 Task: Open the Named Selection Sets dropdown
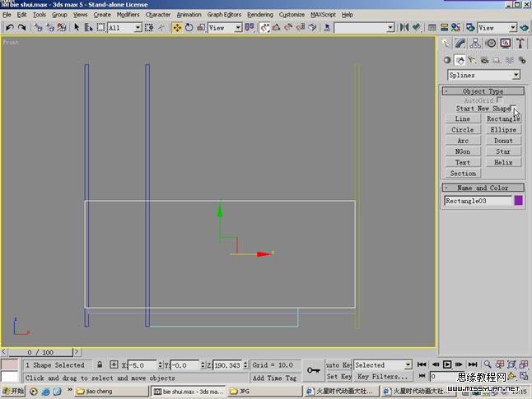tap(391, 28)
